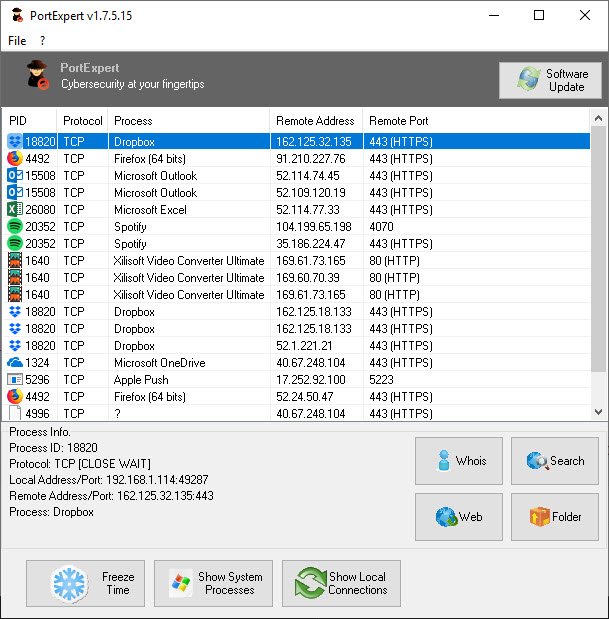Run Whois lookup on the selected connection
609x619 pixels.
459,461
